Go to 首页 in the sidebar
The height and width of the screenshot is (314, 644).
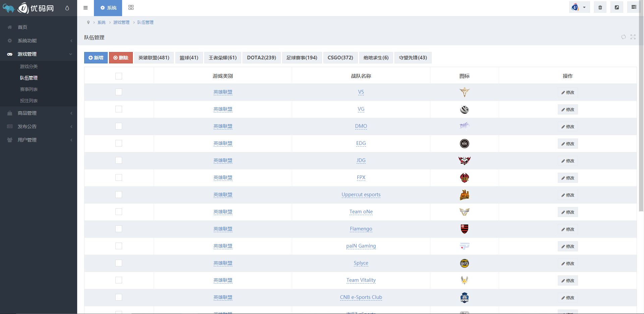39,27
